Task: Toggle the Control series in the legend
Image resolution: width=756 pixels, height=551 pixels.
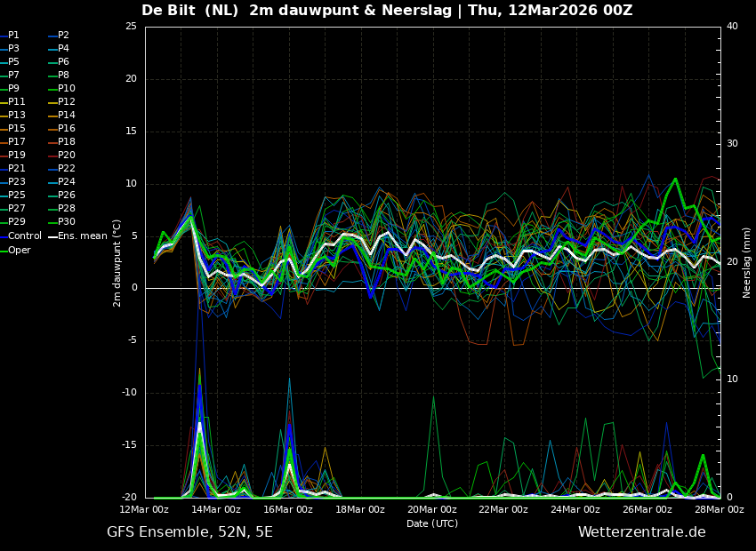Action: [25, 236]
